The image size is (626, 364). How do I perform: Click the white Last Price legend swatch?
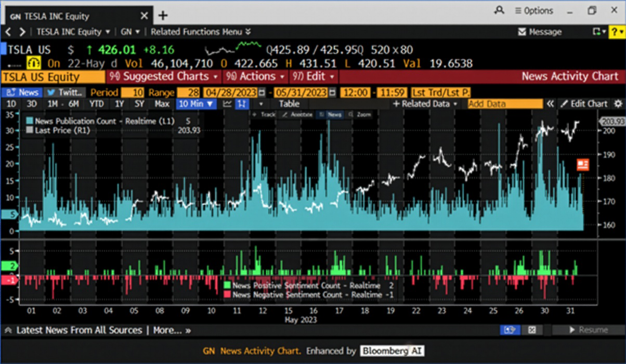coord(30,130)
